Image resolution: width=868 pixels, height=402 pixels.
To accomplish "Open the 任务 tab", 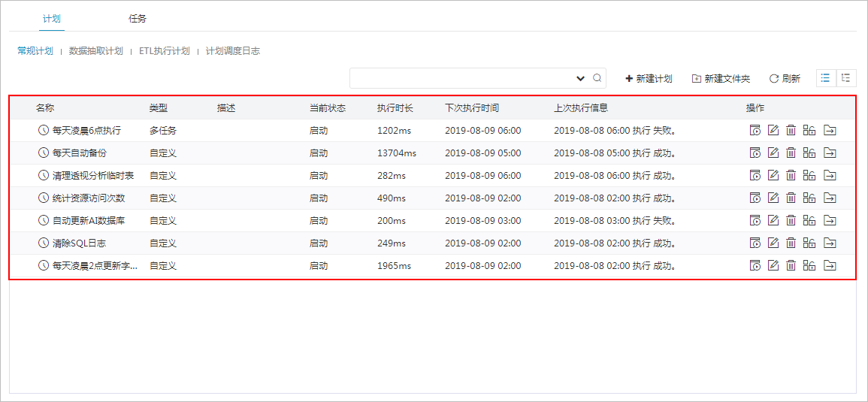I will [x=138, y=18].
